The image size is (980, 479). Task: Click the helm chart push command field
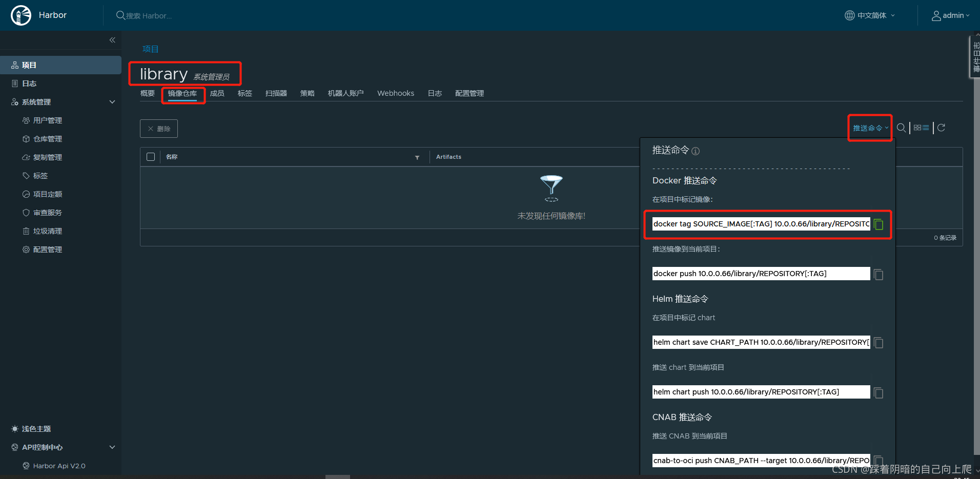click(x=761, y=392)
